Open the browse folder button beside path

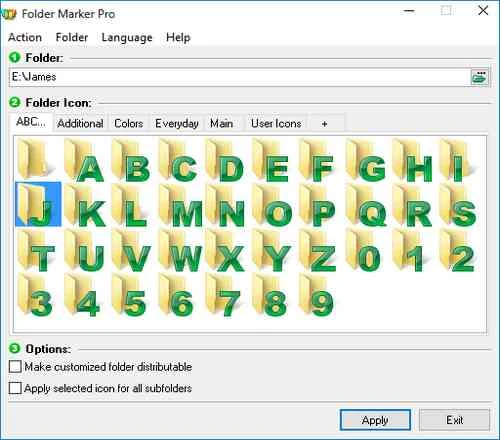(479, 77)
